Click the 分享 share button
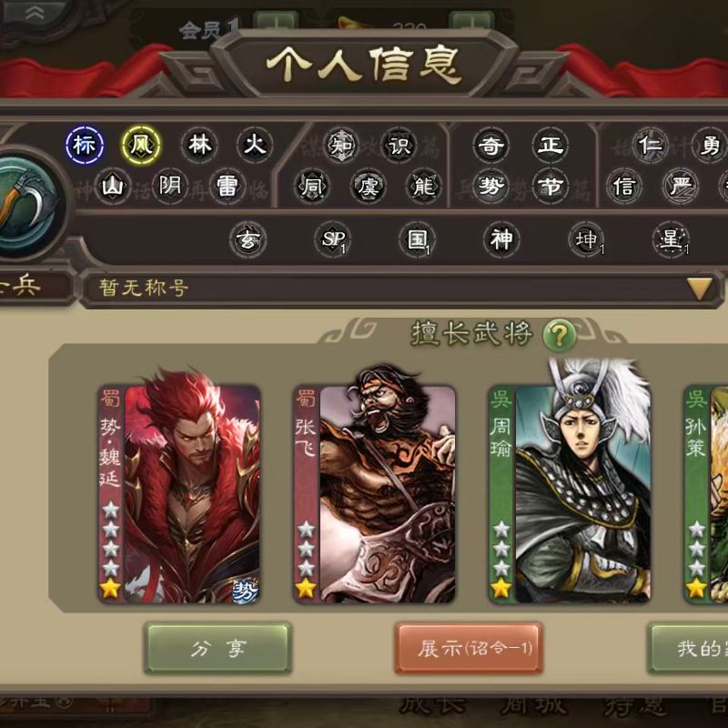 [217, 648]
